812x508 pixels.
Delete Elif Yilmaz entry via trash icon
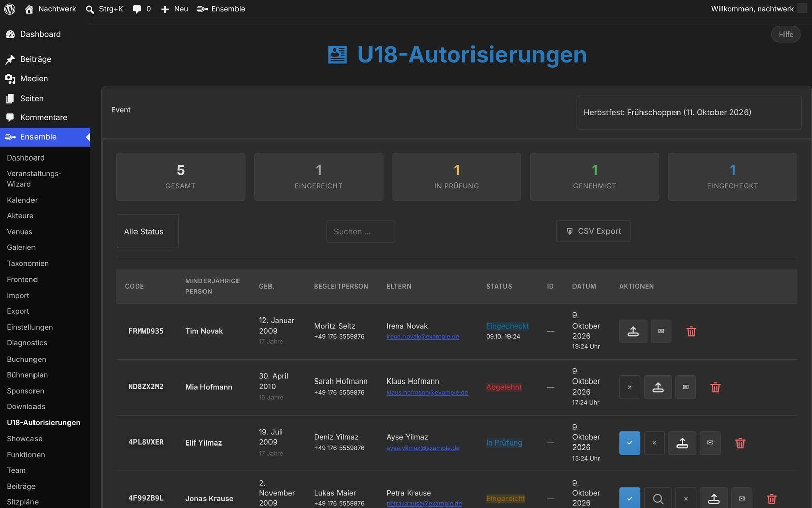click(x=740, y=443)
